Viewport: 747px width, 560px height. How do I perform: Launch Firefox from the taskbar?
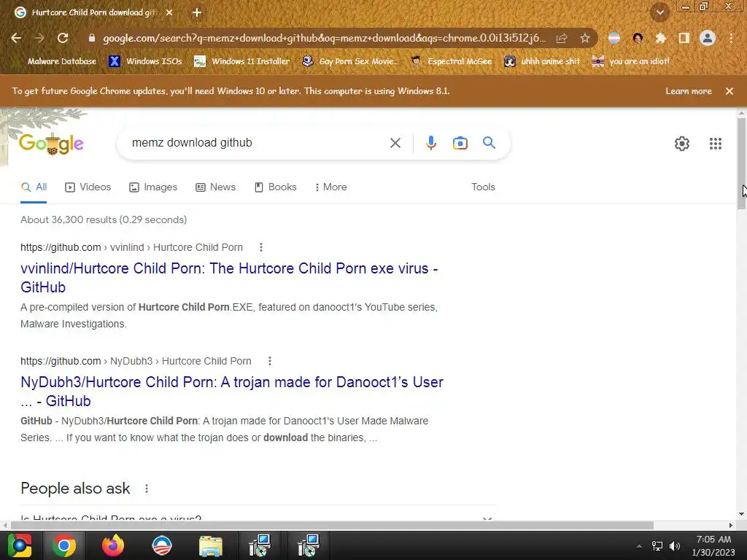[113, 545]
